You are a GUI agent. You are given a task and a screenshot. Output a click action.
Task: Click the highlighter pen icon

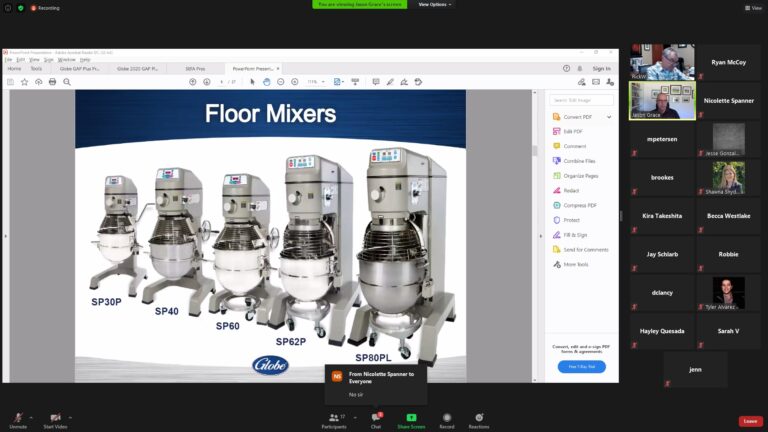pos(390,82)
